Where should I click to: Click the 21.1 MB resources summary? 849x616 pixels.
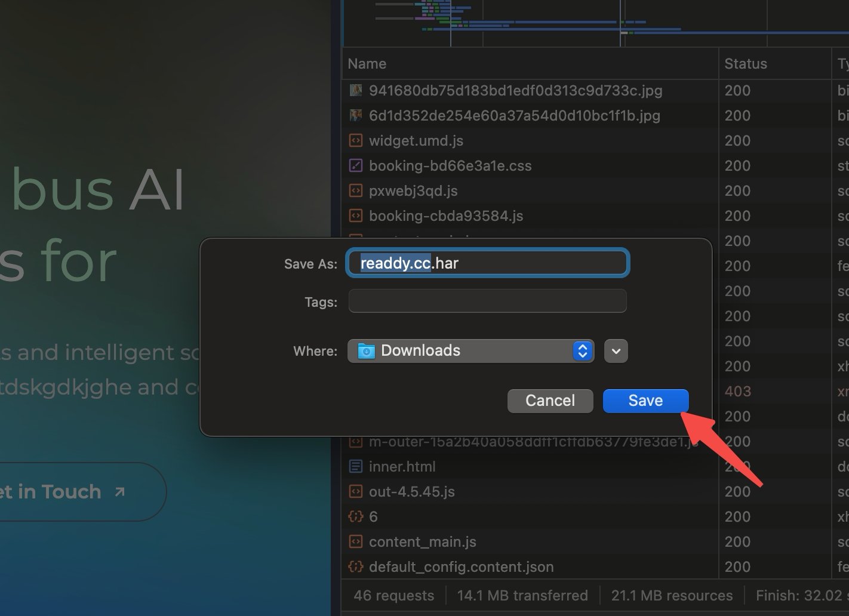click(x=672, y=596)
